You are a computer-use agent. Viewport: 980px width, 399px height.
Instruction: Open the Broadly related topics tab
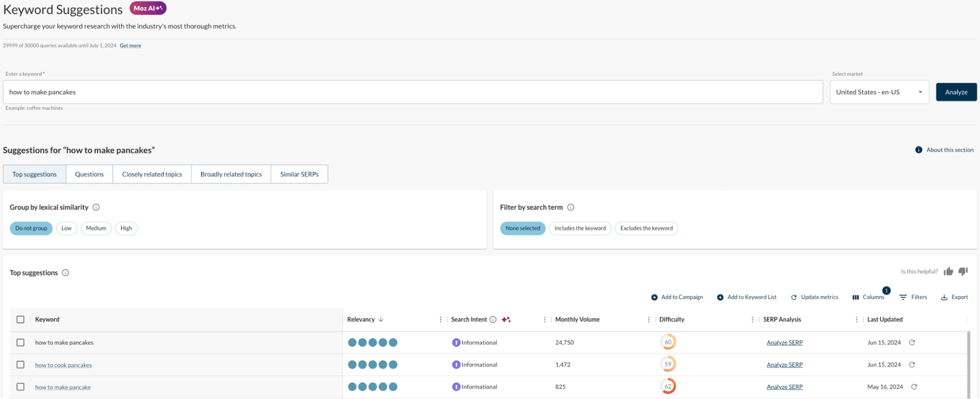pyautogui.click(x=231, y=174)
